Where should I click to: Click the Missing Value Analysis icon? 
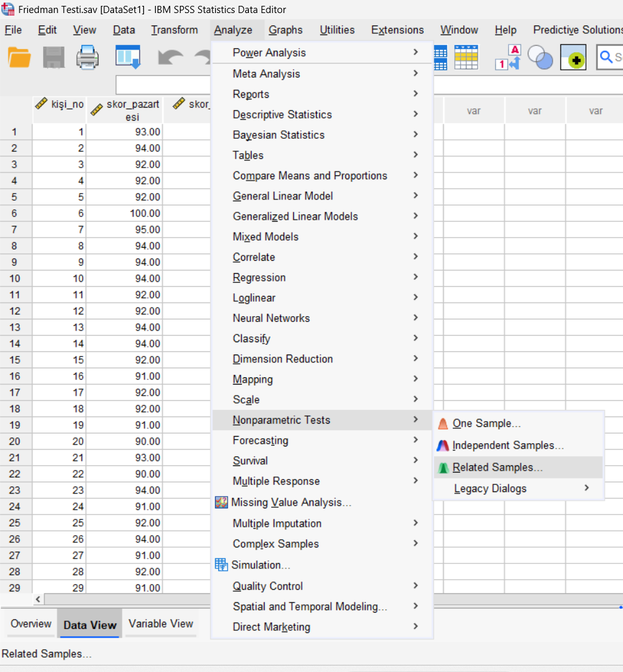tap(222, 503)
